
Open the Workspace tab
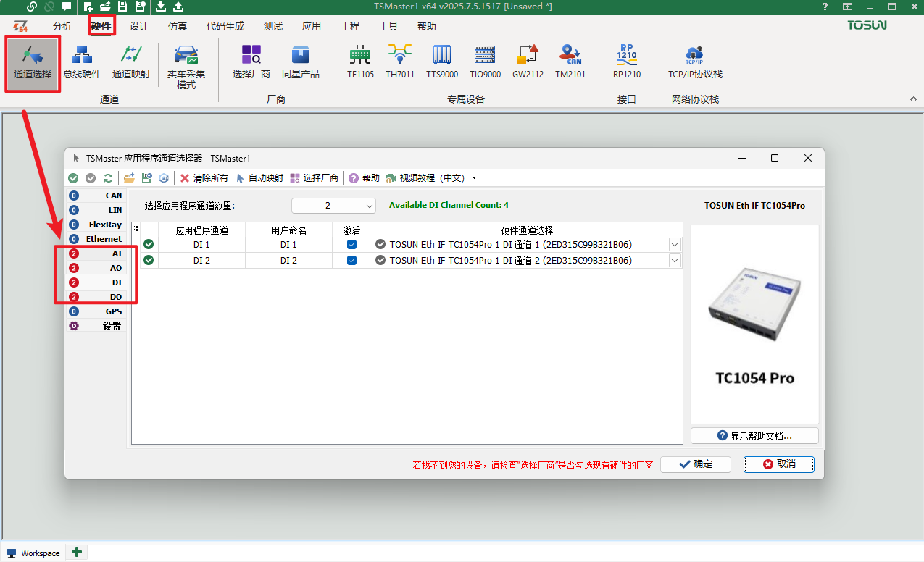[33, 553]
